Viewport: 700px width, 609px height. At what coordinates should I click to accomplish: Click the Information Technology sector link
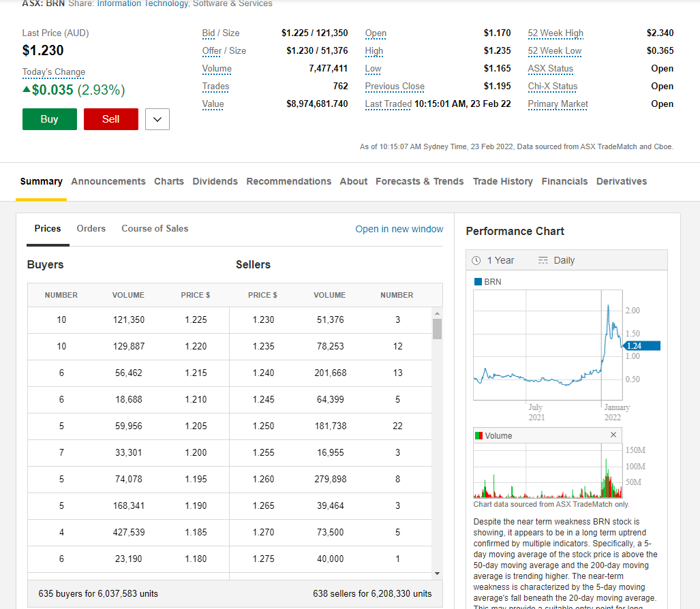tap(142, 3)
